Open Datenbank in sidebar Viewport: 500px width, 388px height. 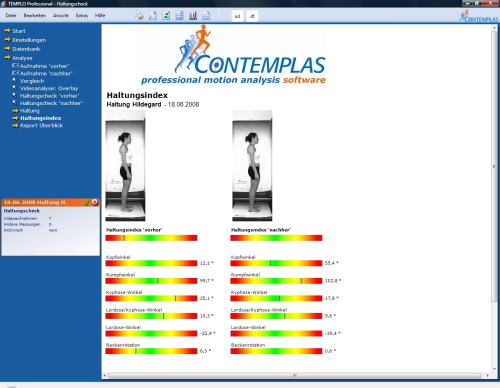pyautogui.click(x=26, y=49)
